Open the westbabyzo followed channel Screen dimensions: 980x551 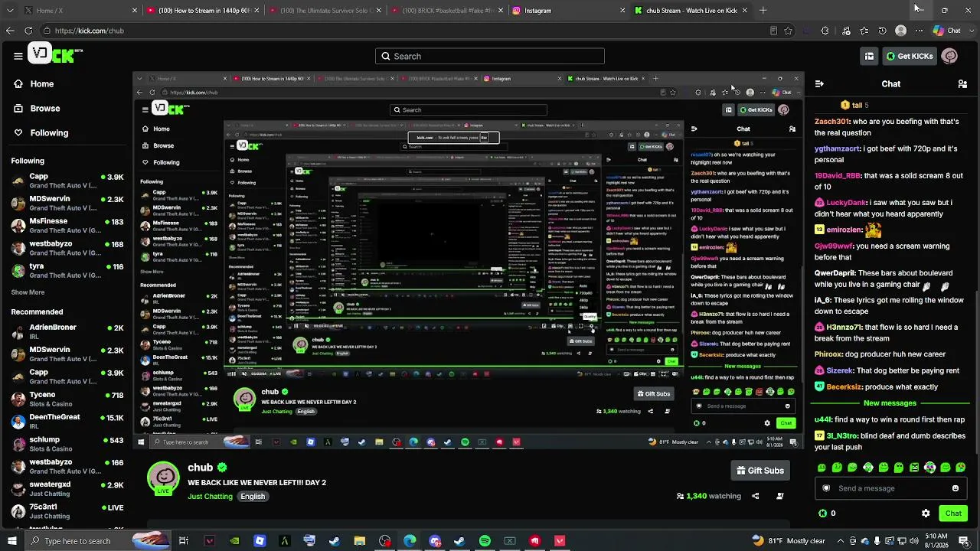(67, 248)
